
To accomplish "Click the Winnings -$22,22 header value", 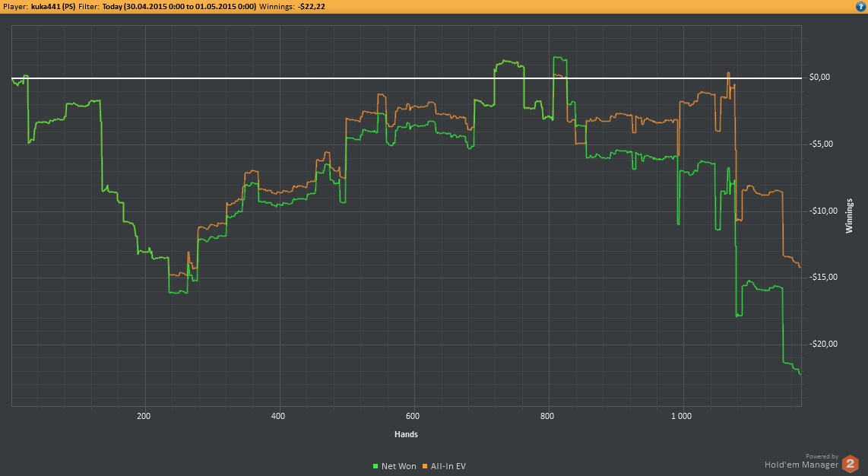I will 313,6.
